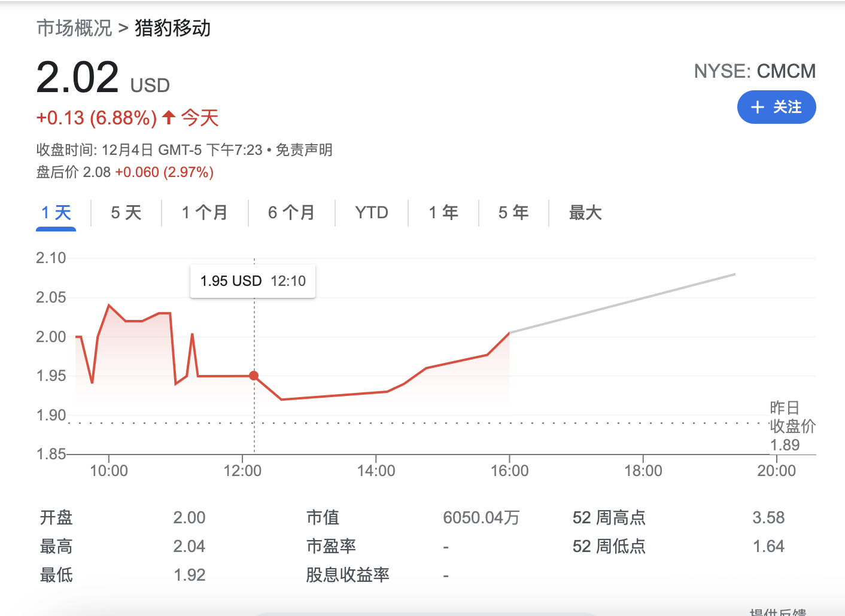Show the 1 年 chart range
Viewport: 845px width, 616px height.
click(443, 213)
